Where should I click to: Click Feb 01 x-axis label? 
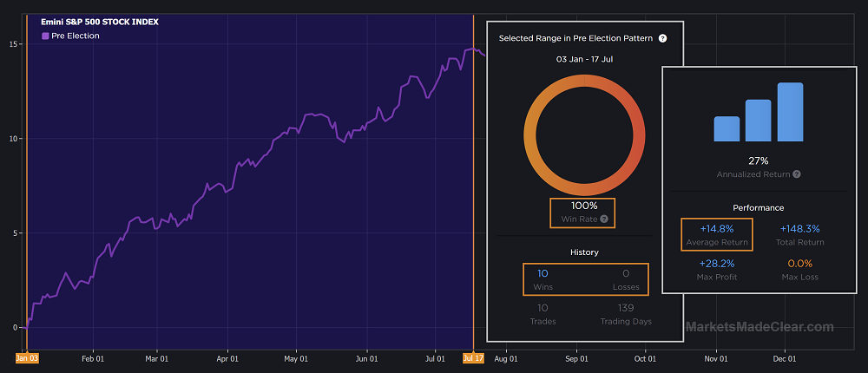[x=93, y=358]
